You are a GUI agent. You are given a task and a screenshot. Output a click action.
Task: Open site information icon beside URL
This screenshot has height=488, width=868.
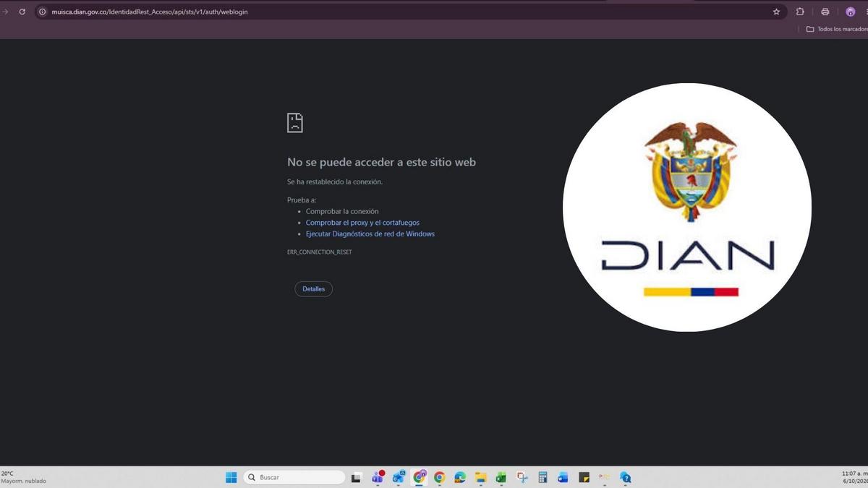(x=43, y=12)
